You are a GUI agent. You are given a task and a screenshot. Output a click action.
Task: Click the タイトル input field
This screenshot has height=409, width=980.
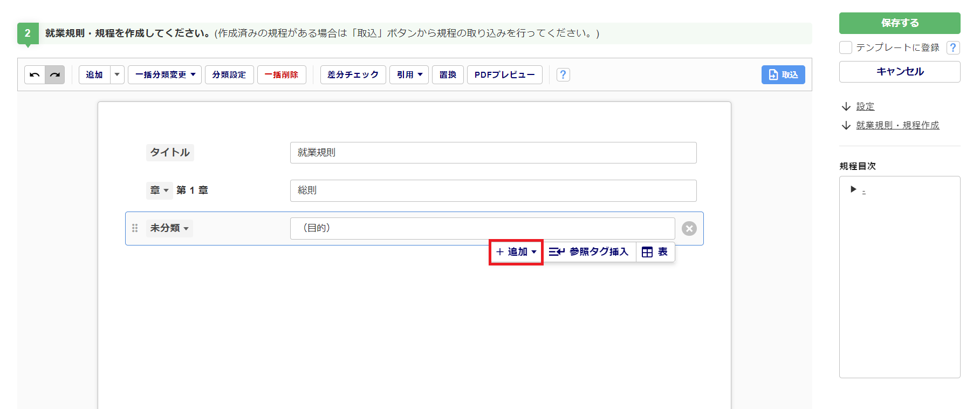tap(493, 153)
